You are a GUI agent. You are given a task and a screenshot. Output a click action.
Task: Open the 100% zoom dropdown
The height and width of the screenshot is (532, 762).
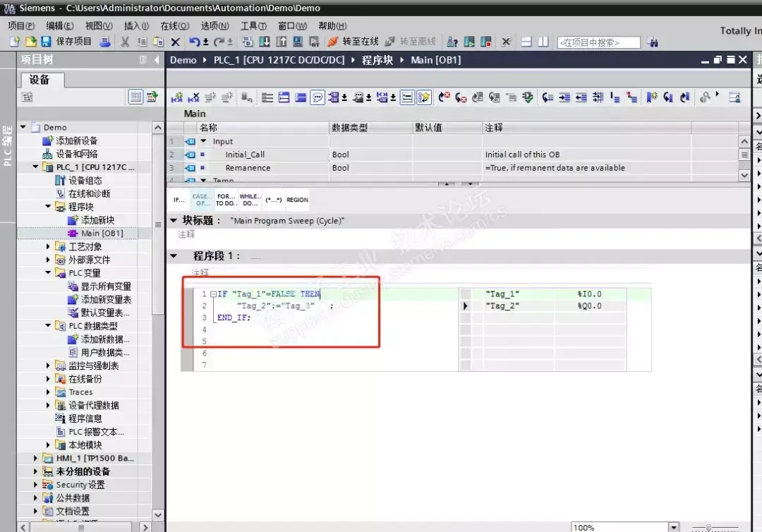pyautogui.click(x=674, y=527)
